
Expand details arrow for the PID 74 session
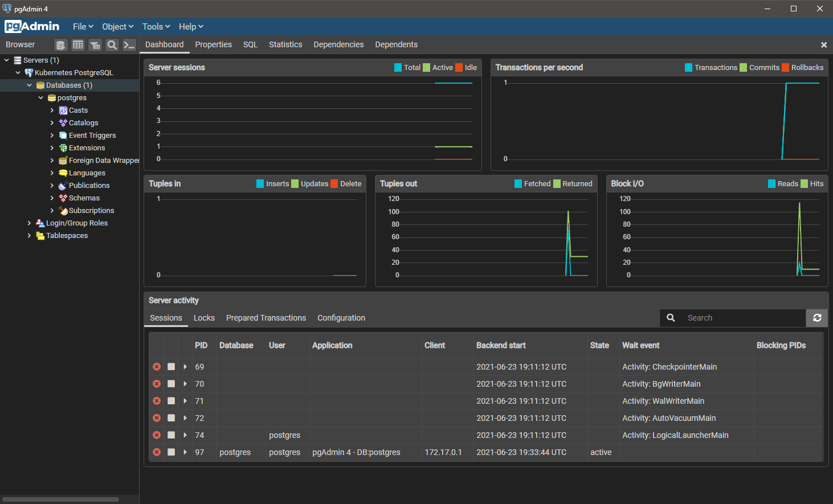[x=185, y=435]
